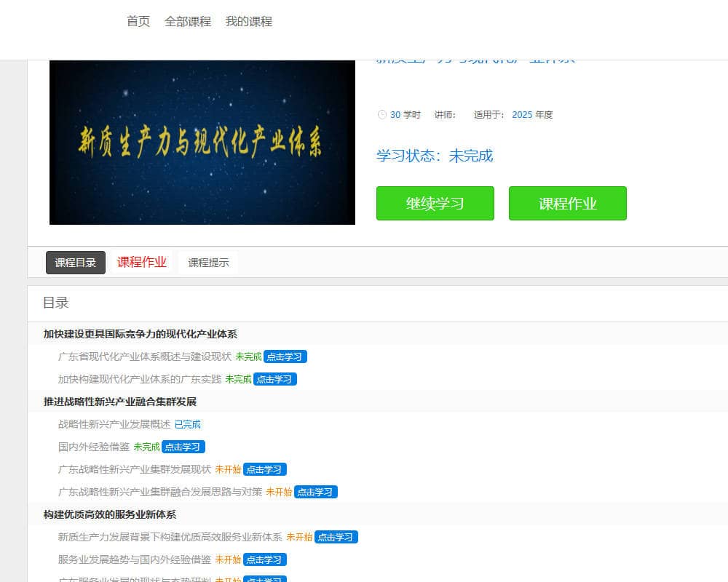728x582 pixels.
Task: Click section heading 构建优质高效的服务业新体系
Action: [x=110, y=514]
